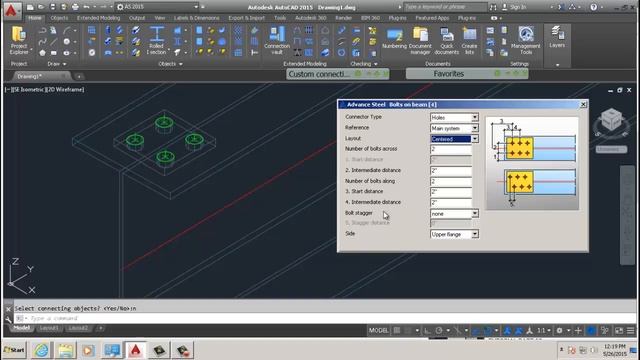Screen dimensions: 640x360
Task: Toggle Clean Screen icon in status bar
Action: pyautogui.click(x=619, y=330)
